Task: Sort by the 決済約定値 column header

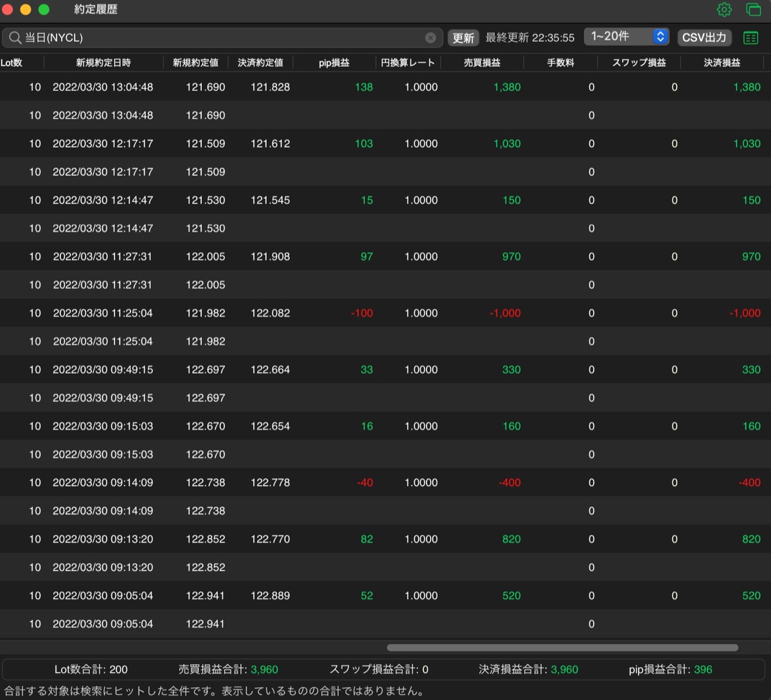Action: [x=260, y=62]
